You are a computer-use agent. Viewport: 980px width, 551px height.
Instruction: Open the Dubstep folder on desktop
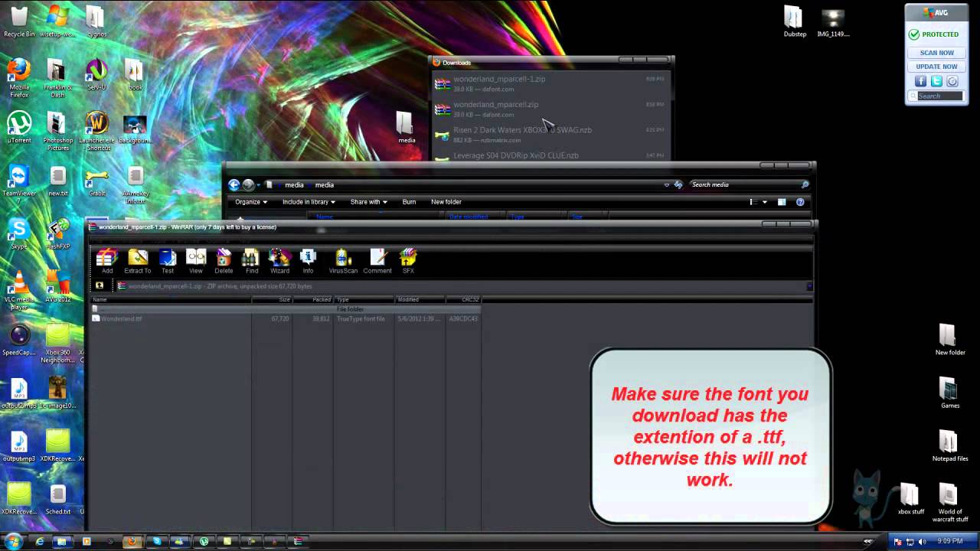tap(794, 21)
